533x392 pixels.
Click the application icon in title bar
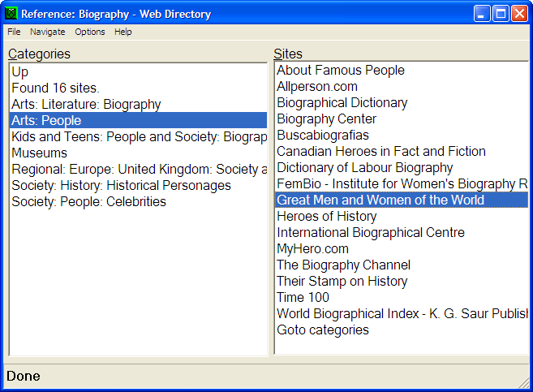(11, 14)
